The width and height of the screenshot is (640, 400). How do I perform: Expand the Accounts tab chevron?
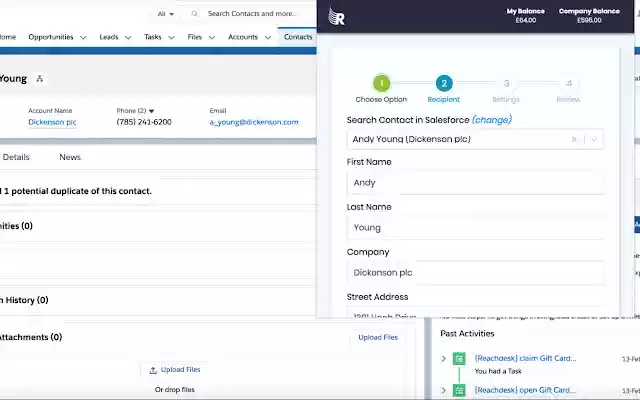click(268, 38)
